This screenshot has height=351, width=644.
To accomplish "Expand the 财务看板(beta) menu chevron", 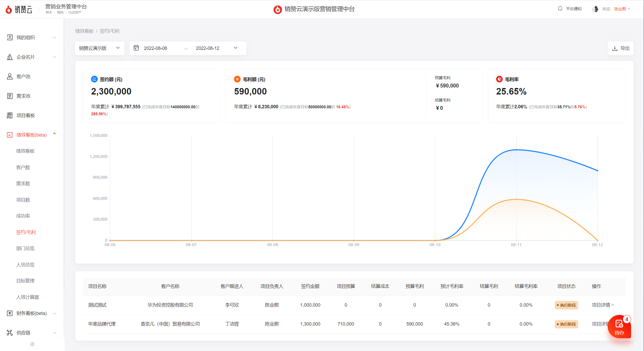I will coord(54,313).
